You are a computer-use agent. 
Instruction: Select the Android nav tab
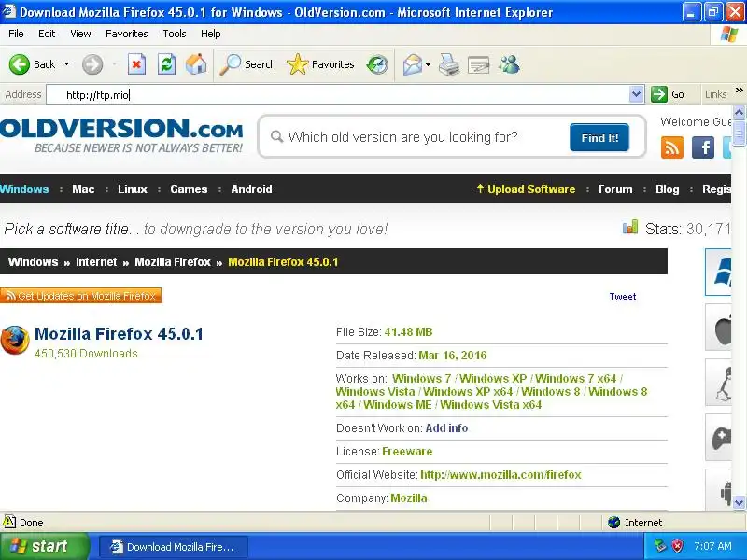point(251,189)
